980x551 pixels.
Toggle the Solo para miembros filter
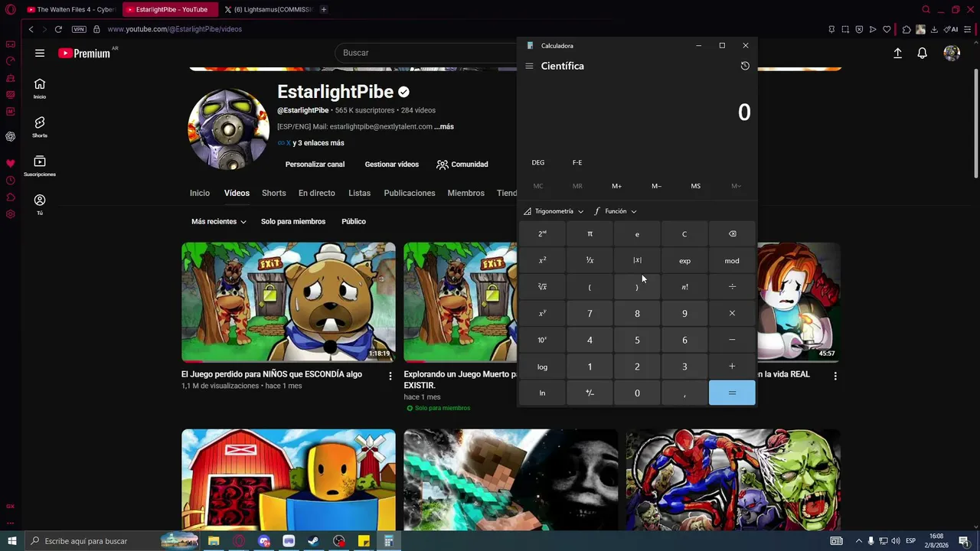293,221
